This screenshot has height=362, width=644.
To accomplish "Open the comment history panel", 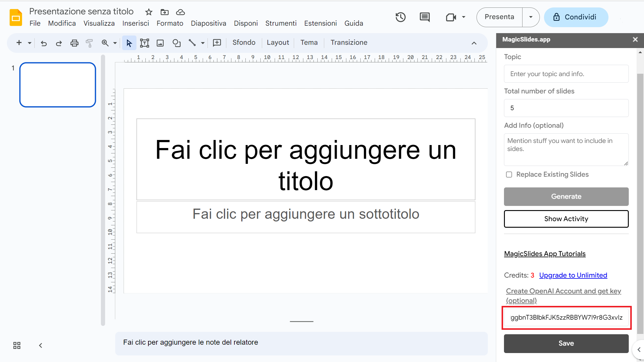I will (425, 17).
